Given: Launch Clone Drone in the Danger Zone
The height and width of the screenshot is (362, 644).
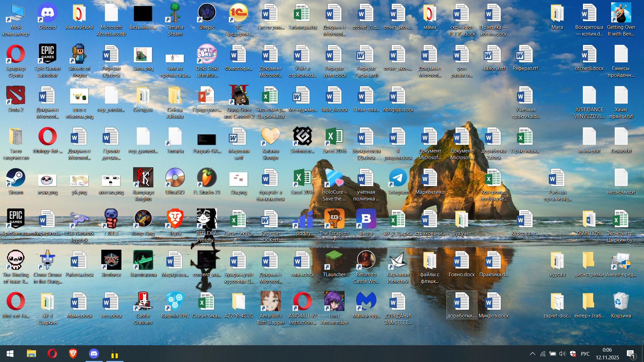Looking at the screenshot, I should pos(47,267).
